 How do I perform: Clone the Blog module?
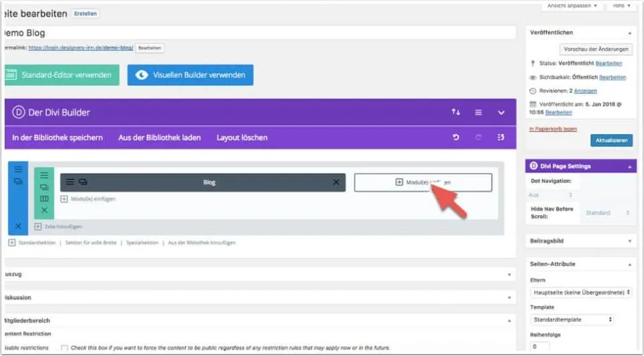[83, 182]
